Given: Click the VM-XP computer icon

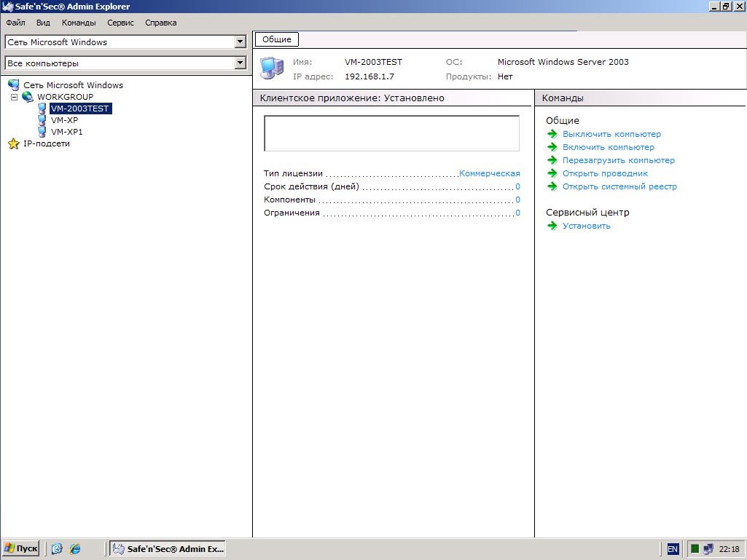Looking at the screenshot, I should click(42, 120).
